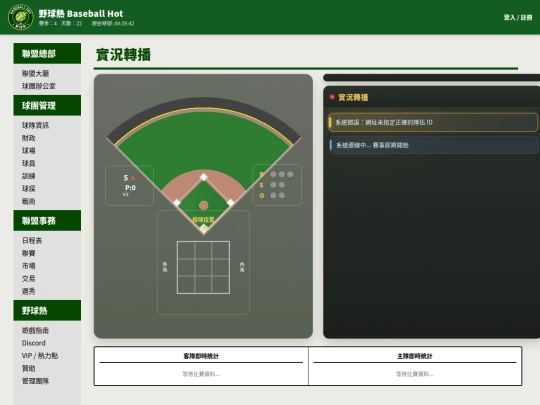Open the 贊助 sponsor page

[29, 368]
